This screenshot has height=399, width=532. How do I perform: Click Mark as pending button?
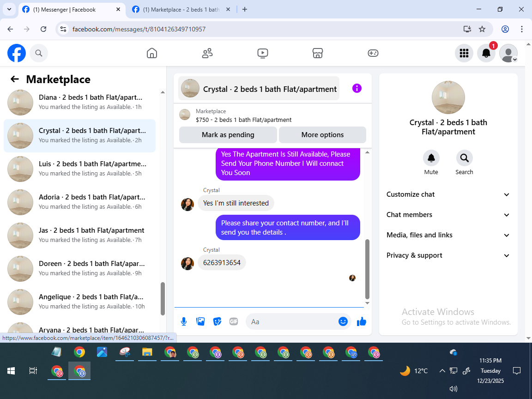click(228, 135)
